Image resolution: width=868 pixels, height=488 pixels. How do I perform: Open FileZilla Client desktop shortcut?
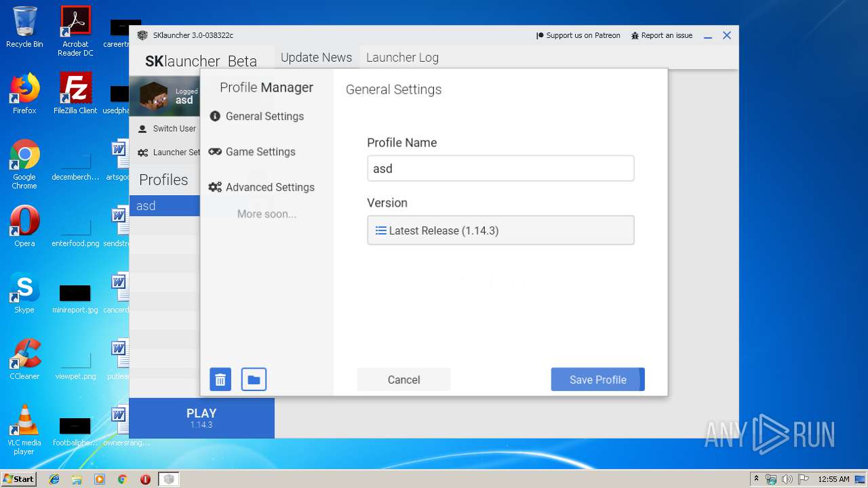75,93
